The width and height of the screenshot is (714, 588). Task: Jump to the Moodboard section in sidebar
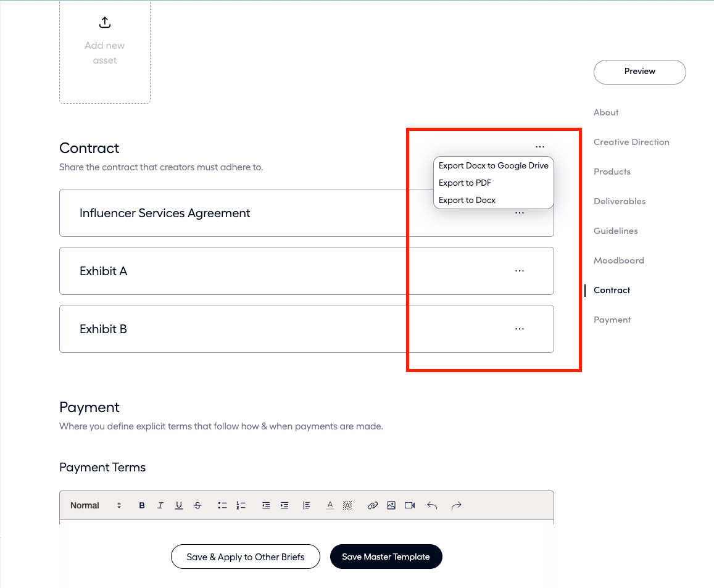[618, 260]
